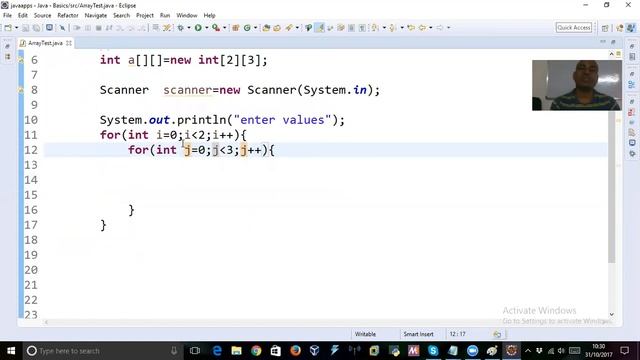Click the Save All toolbar icon
This screenshot has height=360, width=640.
(x=36, y=28)
